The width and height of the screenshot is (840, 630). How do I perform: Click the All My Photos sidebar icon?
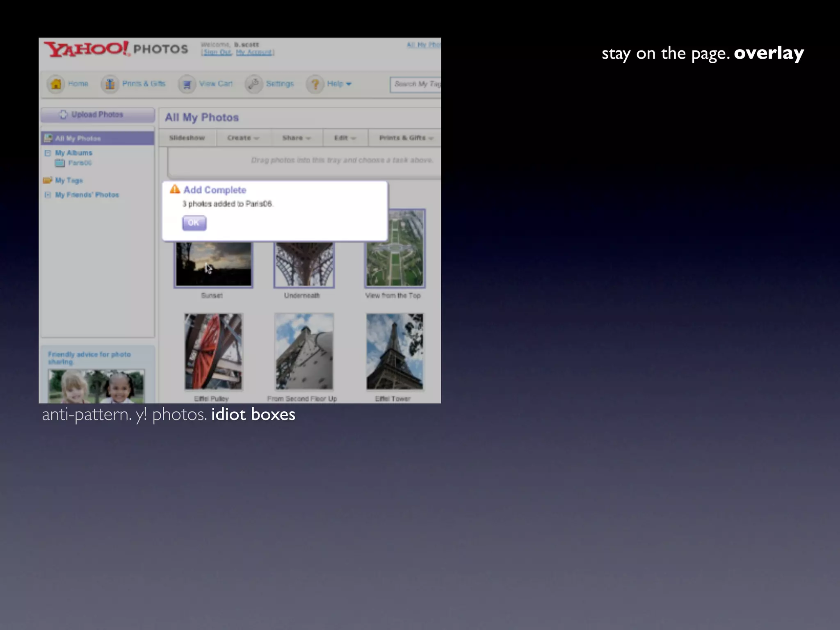pyautogui.click(x=48, y=138)
